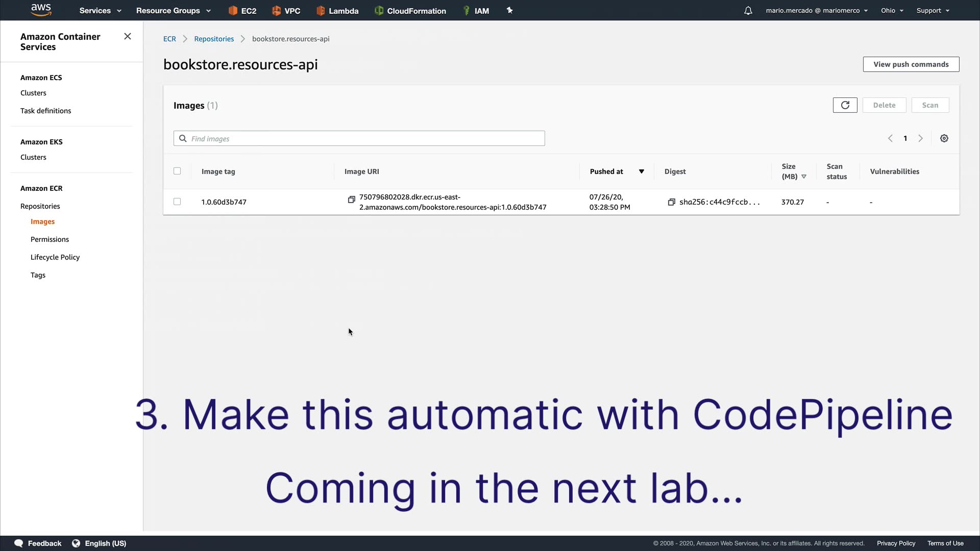Select the 1.0.60d3b747 image checkbox
The height and width of the screenshot is (551, 980).
pyautogui.click(x=177, y=202)
